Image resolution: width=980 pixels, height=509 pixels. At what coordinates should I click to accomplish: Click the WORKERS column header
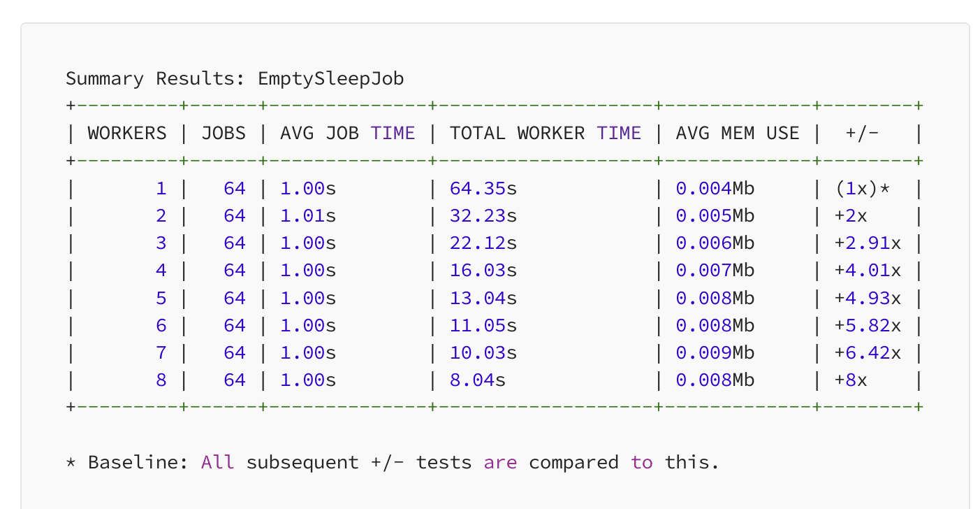[x=126, y=133]
